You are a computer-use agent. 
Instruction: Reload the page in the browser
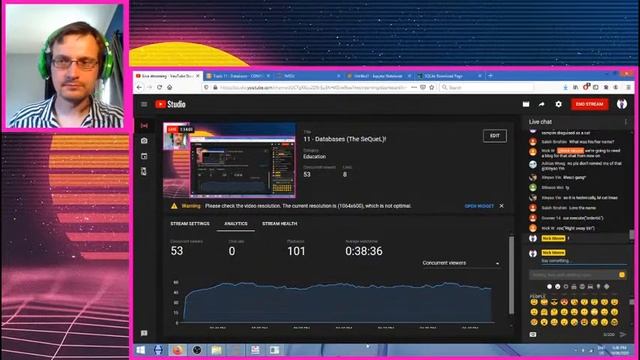coord(159,87)
